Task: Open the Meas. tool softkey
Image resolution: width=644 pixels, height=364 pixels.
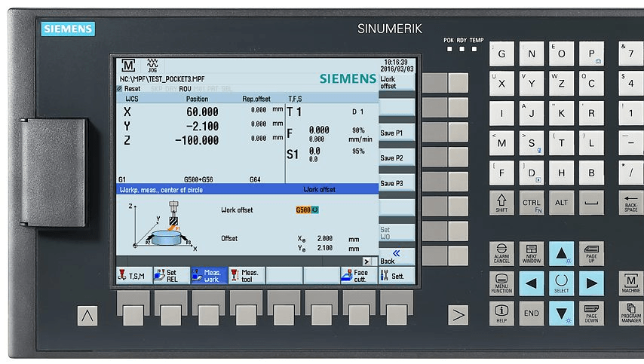Action: coord(247,275)
